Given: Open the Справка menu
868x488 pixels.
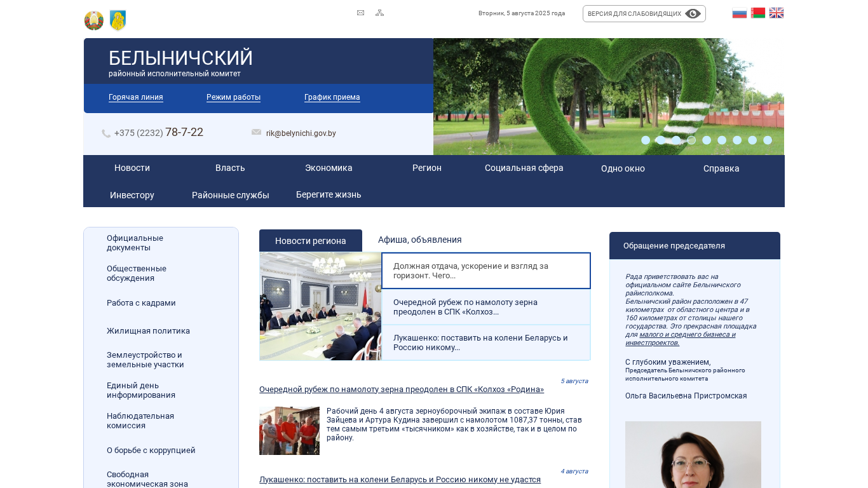Looking at the screenshot, I should point(721,168).
